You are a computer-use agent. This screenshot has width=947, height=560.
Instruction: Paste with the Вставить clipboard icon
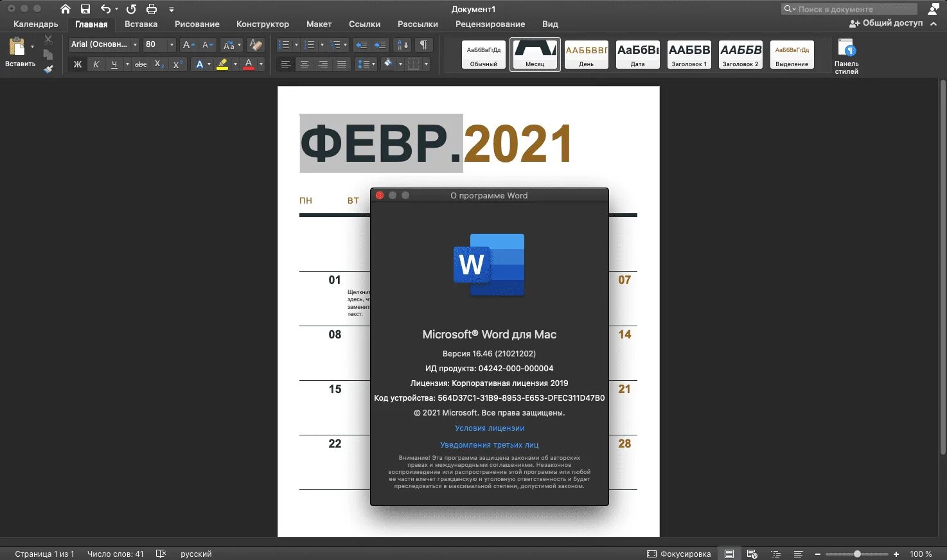[x=17, y=46]
